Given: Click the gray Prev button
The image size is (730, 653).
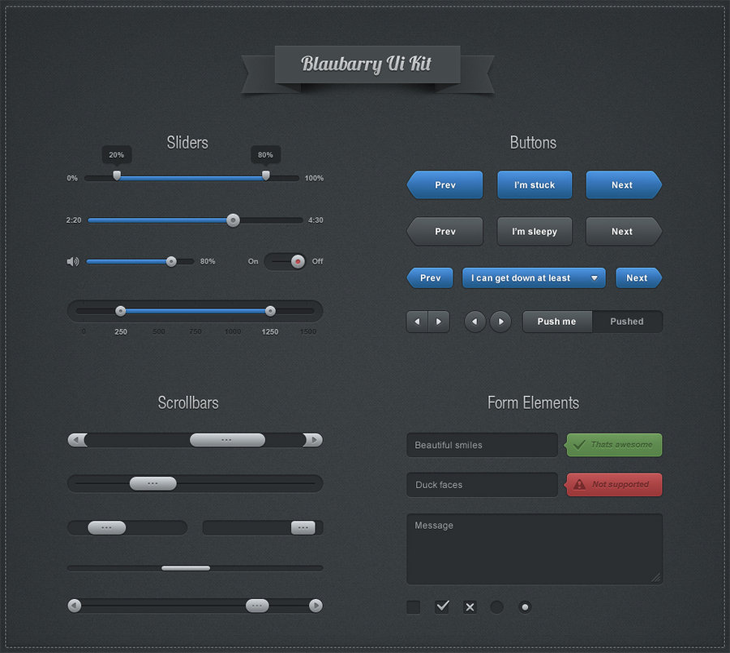Looking at the screenshot, I should coord(445,231).
